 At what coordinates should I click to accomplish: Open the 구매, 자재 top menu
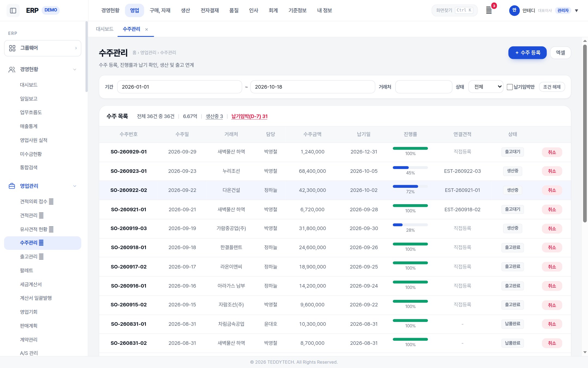160,10
